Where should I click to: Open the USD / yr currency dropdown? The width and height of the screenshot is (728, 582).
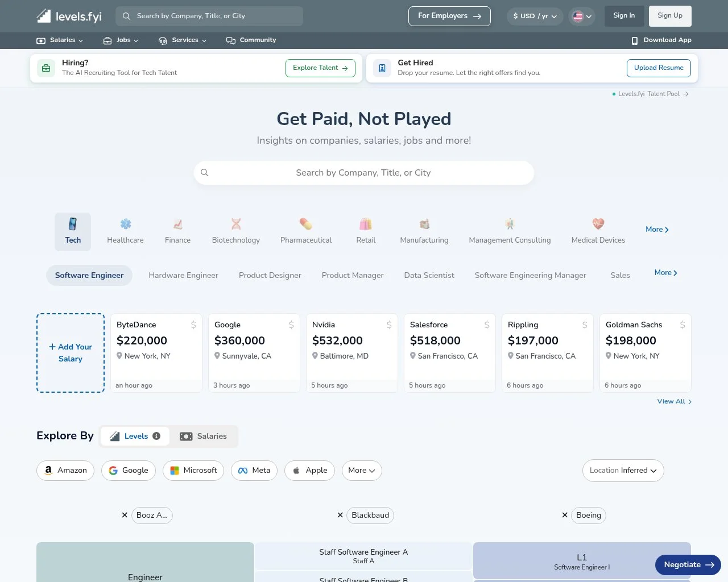pos(535,16)
